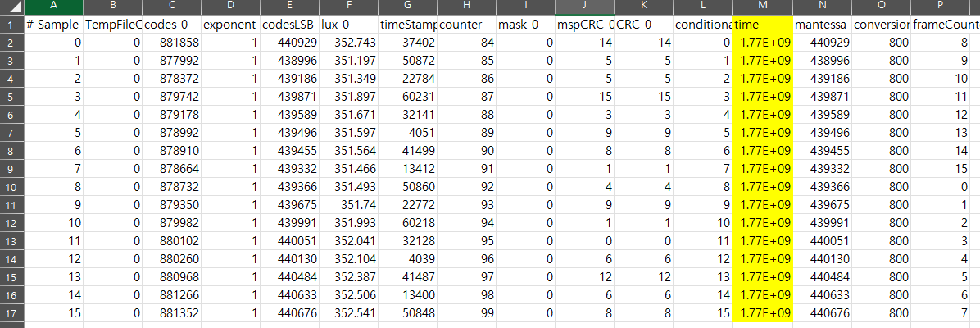Select the frameCount cell showing 15
Image resolution: width=980 pixels, height=328 pixels.
tap(945, 168)
